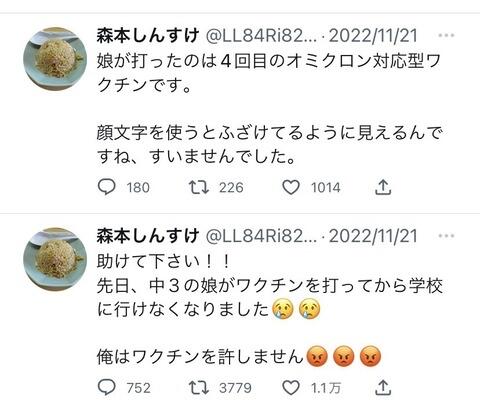Open the first tweet's profile avatar
480x413 pixels.
55,59
